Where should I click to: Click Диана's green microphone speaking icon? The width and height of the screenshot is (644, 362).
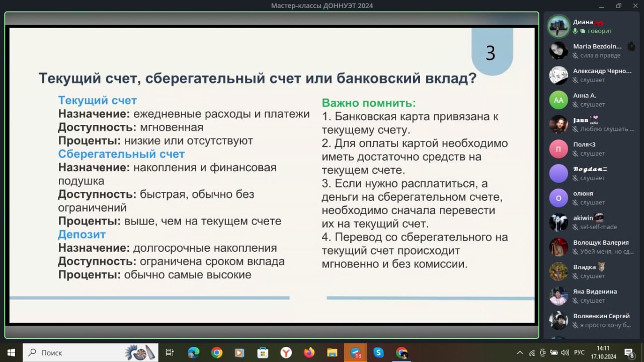click(575, 31)
